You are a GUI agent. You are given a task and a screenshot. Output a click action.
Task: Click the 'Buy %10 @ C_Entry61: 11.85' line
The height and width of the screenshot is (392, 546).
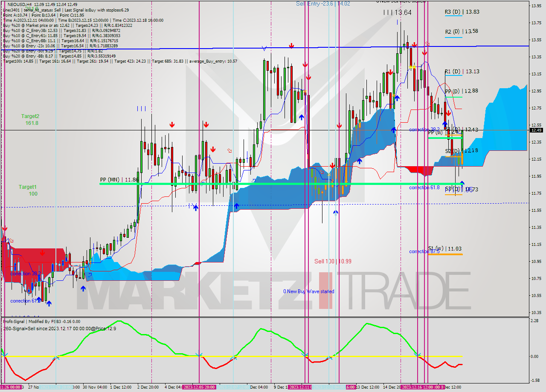[61, 35]
